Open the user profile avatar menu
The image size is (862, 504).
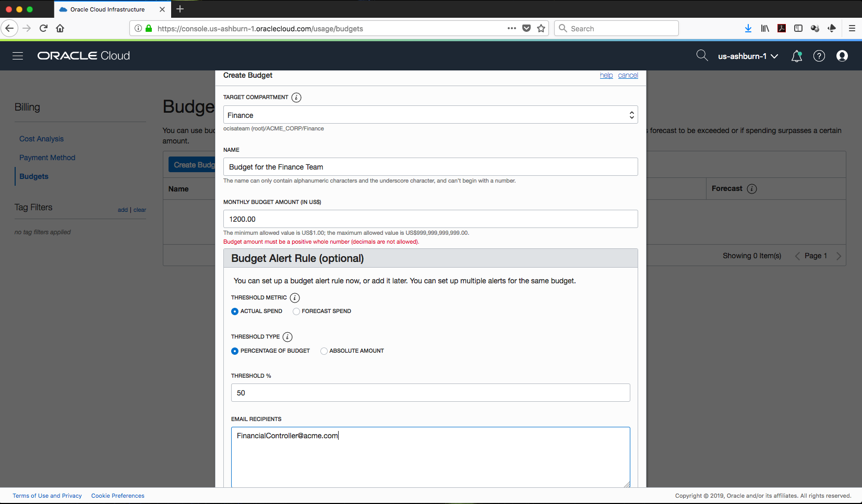tap(842, 56)
